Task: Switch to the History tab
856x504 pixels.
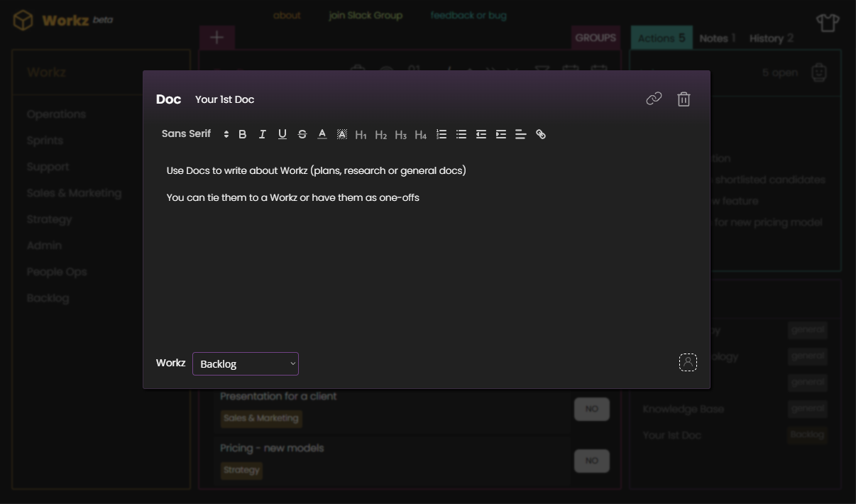Action: pyautogui.click(x=769, y=38)
